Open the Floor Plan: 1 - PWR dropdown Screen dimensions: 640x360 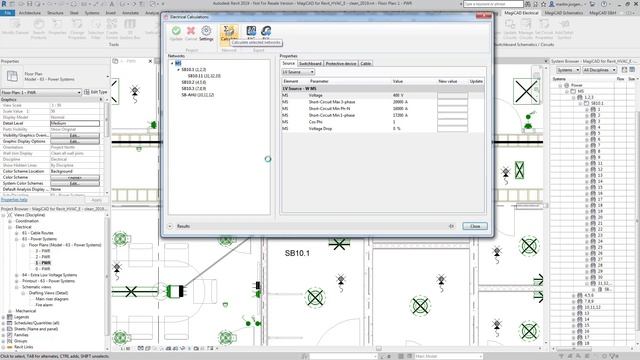(41, 93)
